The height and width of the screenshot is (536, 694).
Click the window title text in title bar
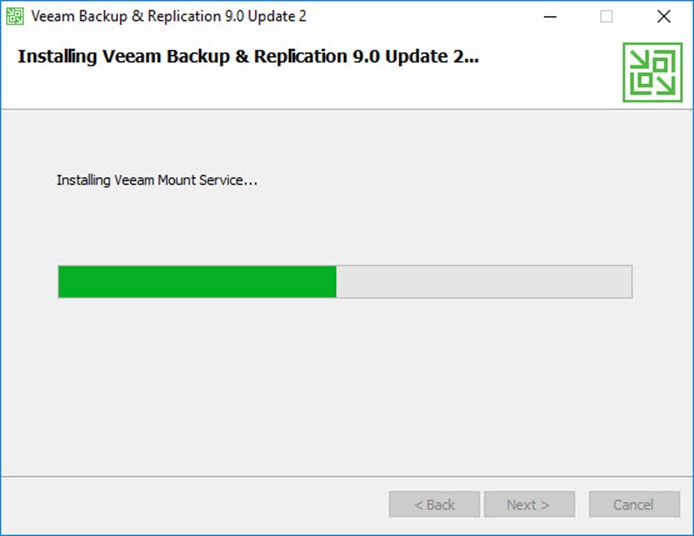pos(169,17)
